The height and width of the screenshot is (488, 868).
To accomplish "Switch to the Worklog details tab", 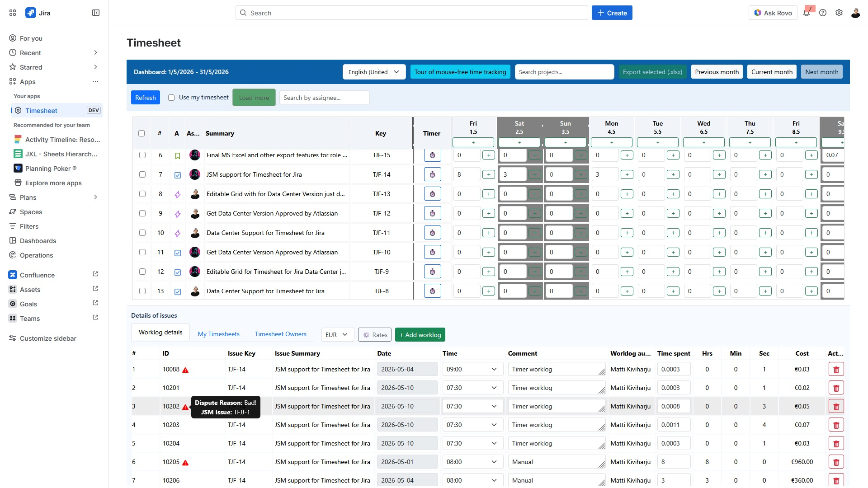I will [x=160, y=332].
